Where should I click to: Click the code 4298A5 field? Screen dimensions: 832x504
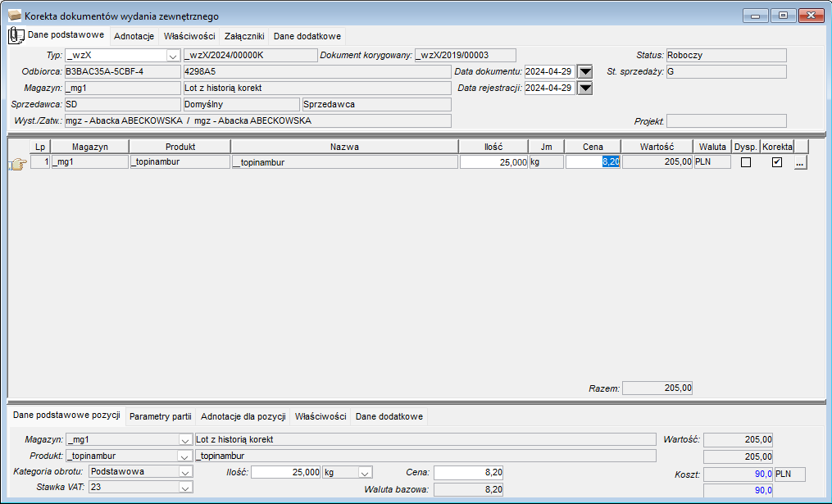click(317, 71)
